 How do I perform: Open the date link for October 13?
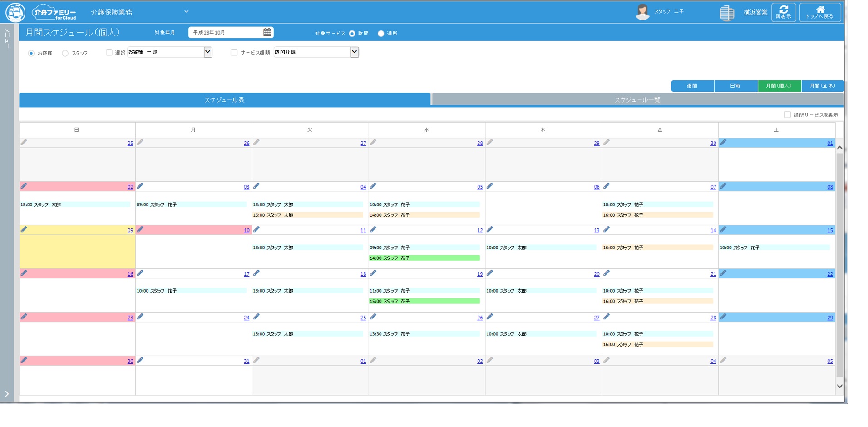pos(597,231)
